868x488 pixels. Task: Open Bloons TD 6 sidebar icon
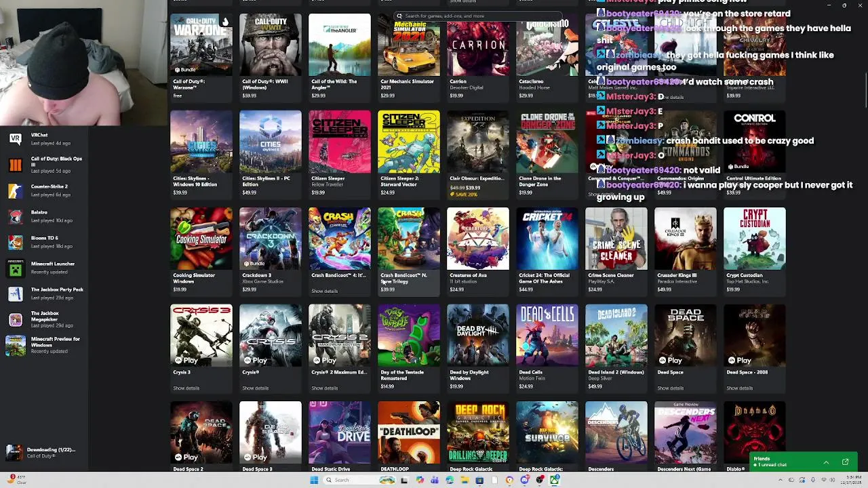15,242
